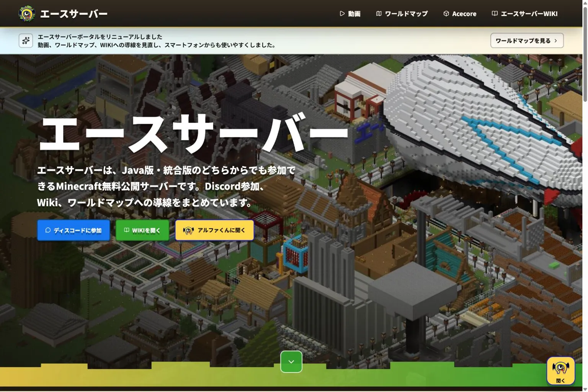This screenshot has width=588, height=392.
Task: Open the floating 聞く mascot chat button
Action: click(x=560, y=371)
